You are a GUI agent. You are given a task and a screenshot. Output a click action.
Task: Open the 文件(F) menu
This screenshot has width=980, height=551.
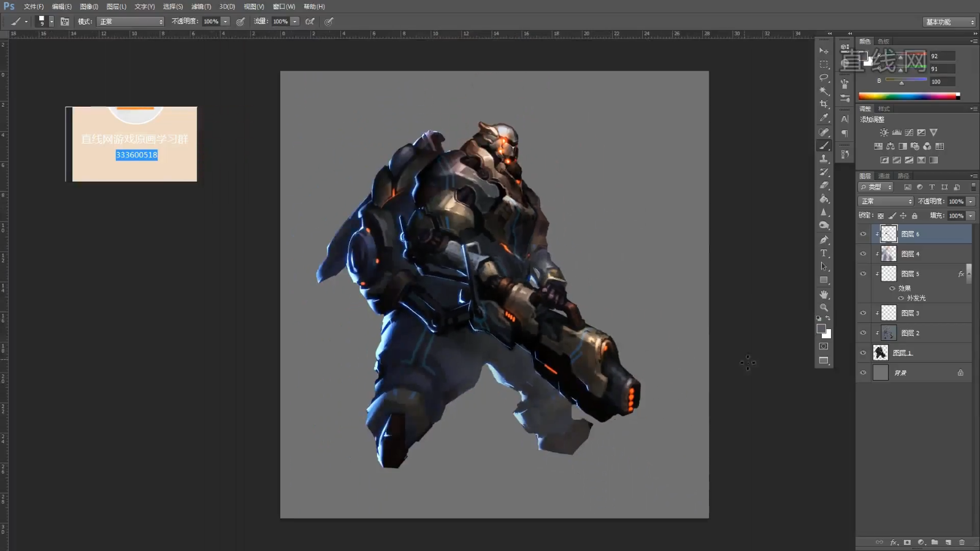pos(34,6)
